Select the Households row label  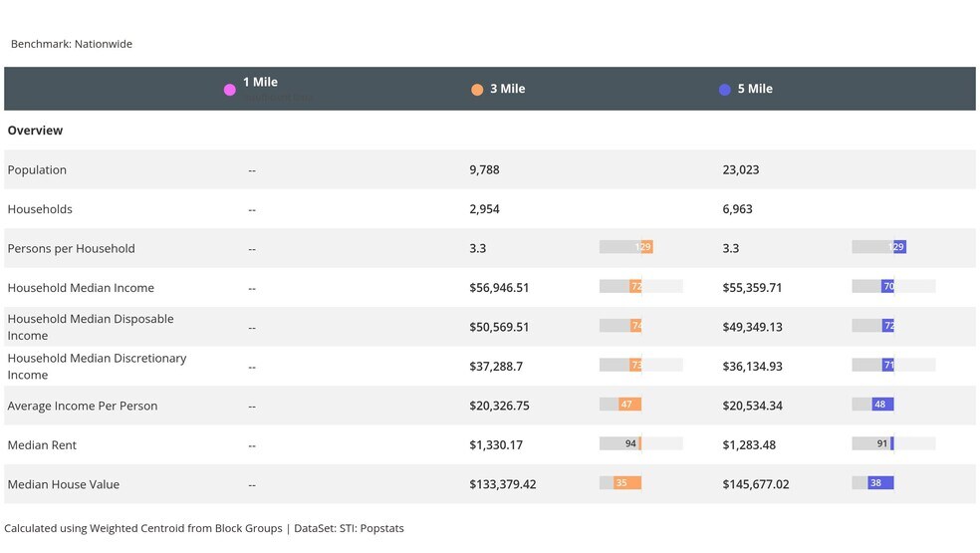40,209
